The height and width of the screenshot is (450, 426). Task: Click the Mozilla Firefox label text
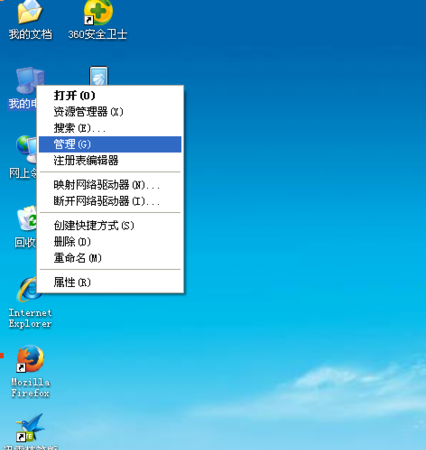coord(30,387)
